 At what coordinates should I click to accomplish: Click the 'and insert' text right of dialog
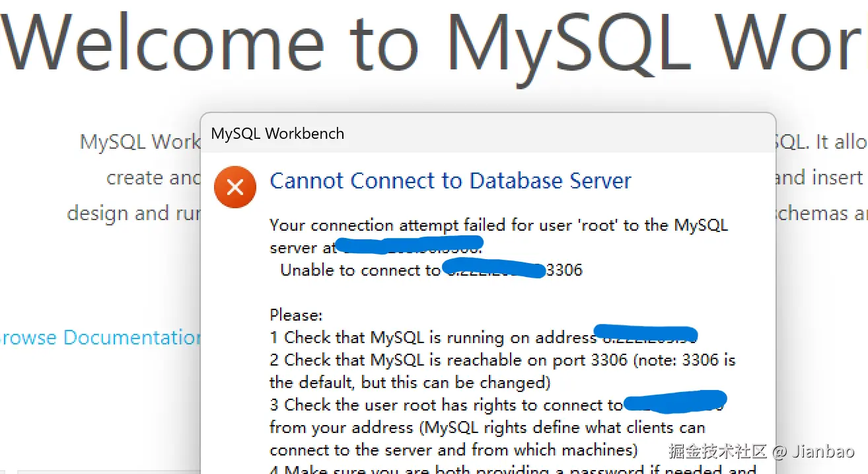click(819, 178)
